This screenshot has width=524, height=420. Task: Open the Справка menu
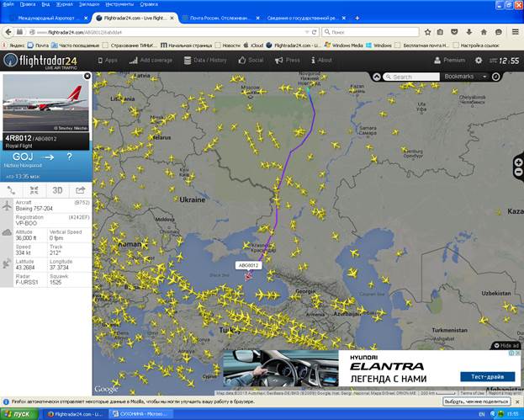[x=149, y=4]
